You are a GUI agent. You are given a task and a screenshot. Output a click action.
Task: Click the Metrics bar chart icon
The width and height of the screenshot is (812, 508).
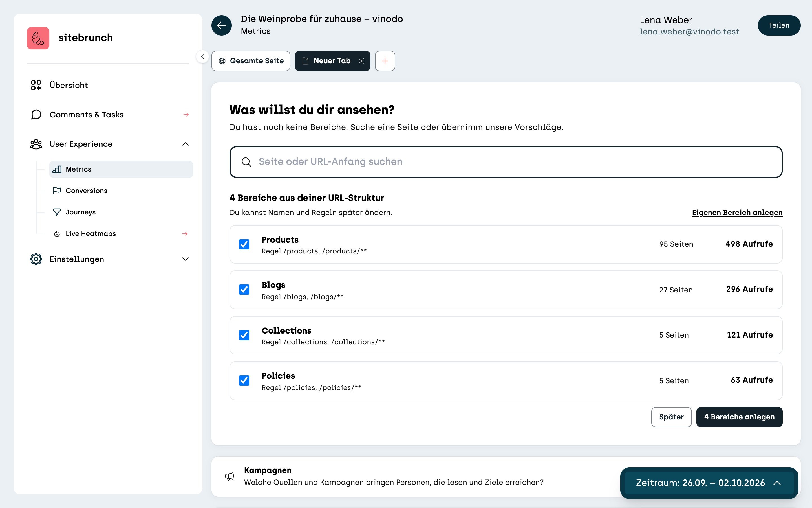57,169
